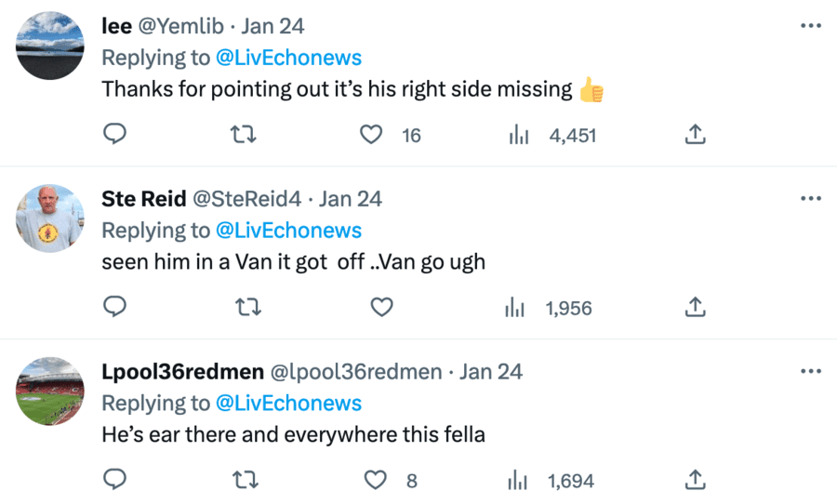Click Lpool36redmen's stadium avatar
Viewport: 837px width, 504px height.
(50, 391)
